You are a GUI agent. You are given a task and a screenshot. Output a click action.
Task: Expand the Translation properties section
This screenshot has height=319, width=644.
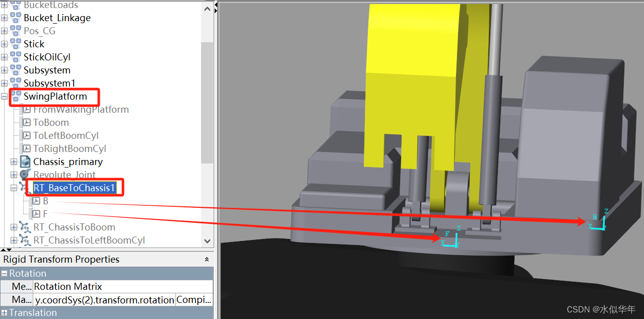point(4,312)
